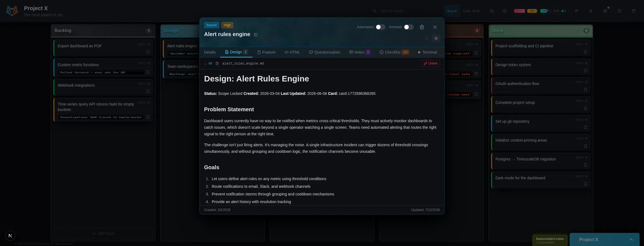Click the lightning bolt icon
The width and height of the screenshot is (644, 246).
(x=591, y=11)
